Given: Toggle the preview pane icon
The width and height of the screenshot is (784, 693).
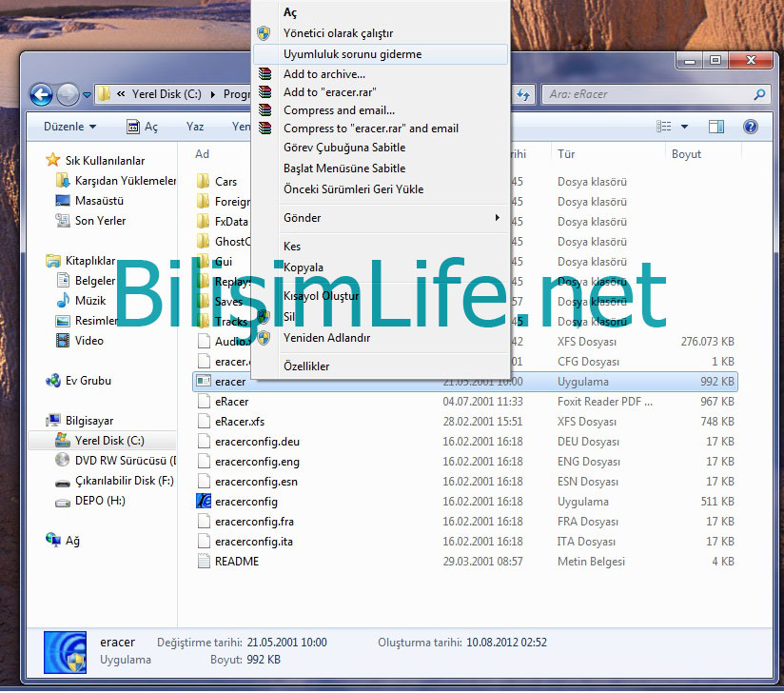Looking at the screenshot, I should [x=716, y=127].
